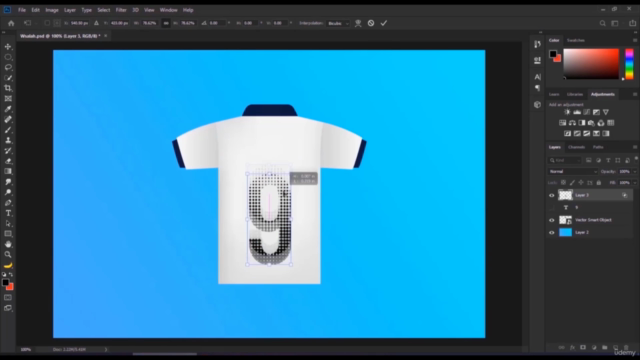Cancel the transform in options bar

click(x=371, y=23)
